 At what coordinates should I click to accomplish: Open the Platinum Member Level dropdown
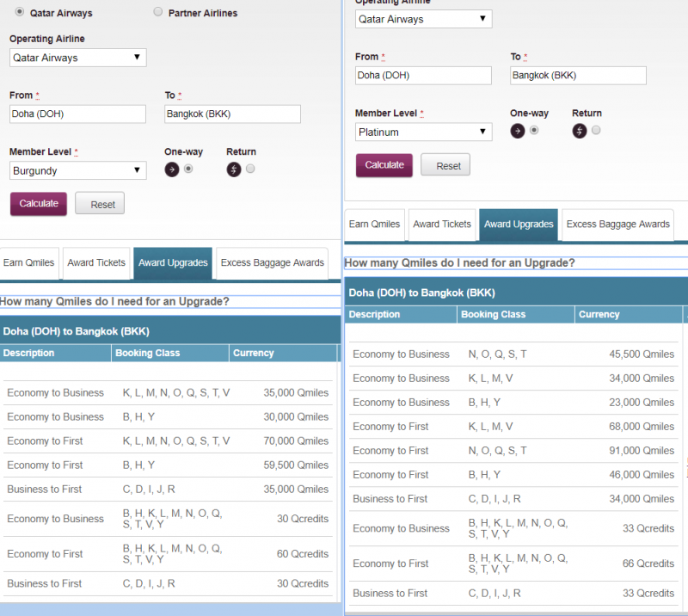pyautogui.click(x=424, y=132)
